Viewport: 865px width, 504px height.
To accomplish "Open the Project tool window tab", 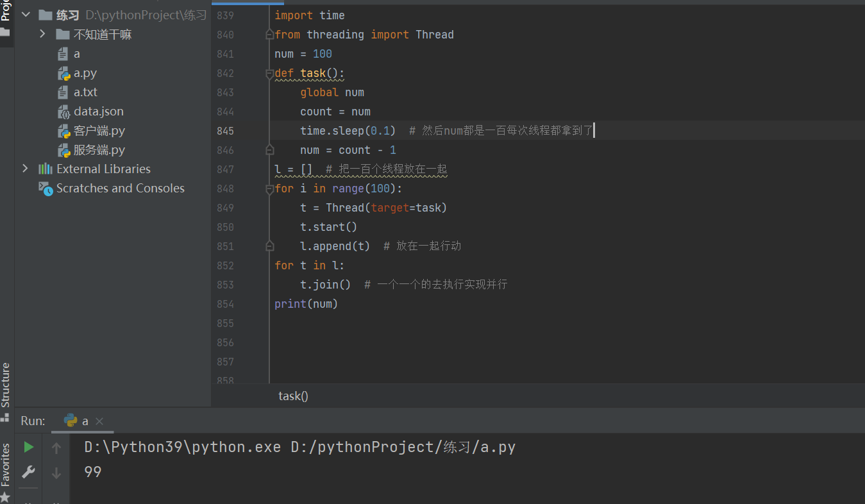I will coord(6,16).
